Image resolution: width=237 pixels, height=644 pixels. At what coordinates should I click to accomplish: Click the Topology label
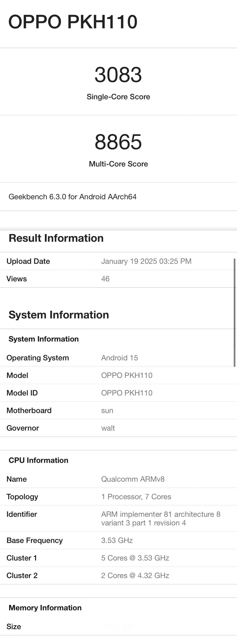pos(23,497)
